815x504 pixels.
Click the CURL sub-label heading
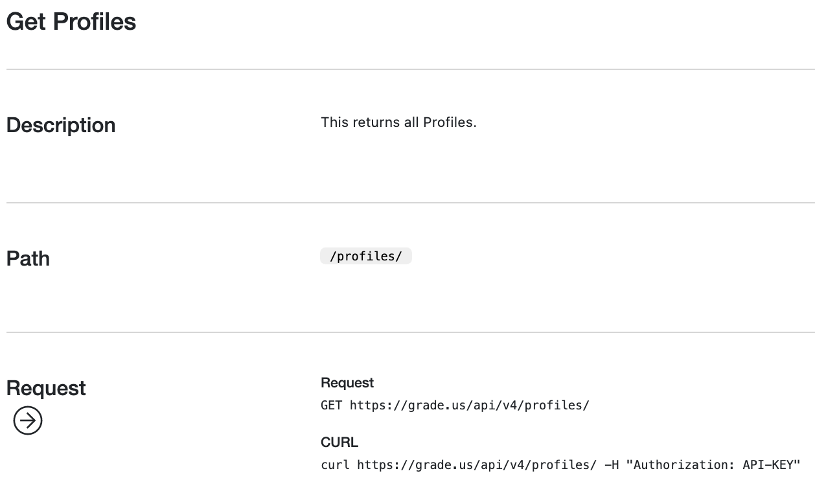click(x=339, y=442)
